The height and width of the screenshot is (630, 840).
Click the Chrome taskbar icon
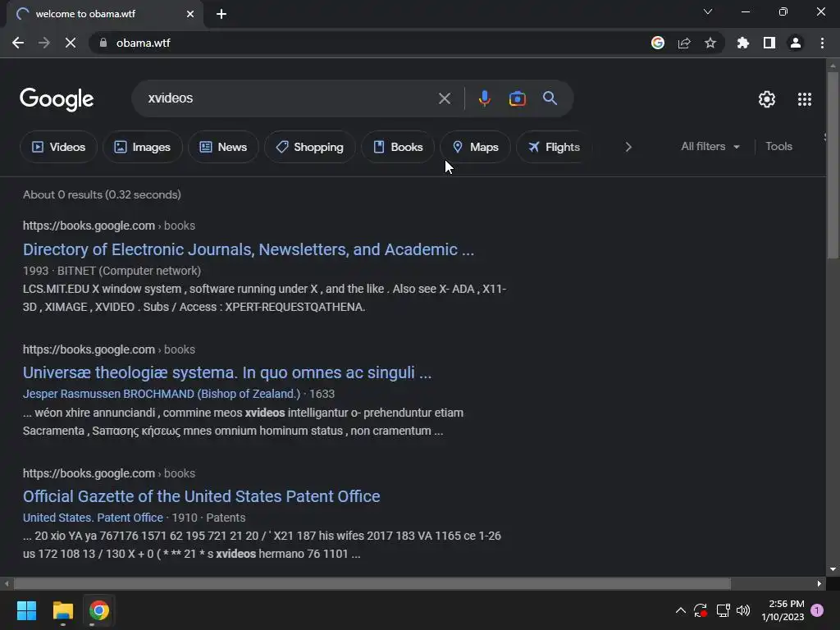click(x=98, y=610)
